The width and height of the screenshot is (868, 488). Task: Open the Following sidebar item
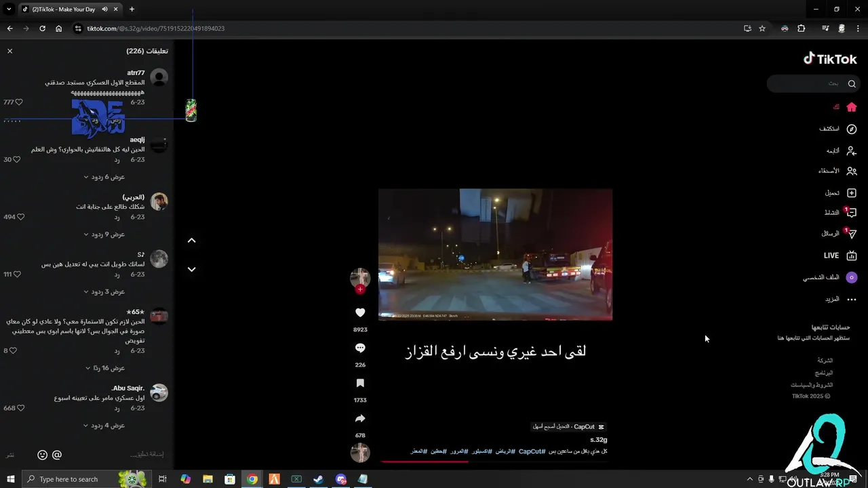842,150
